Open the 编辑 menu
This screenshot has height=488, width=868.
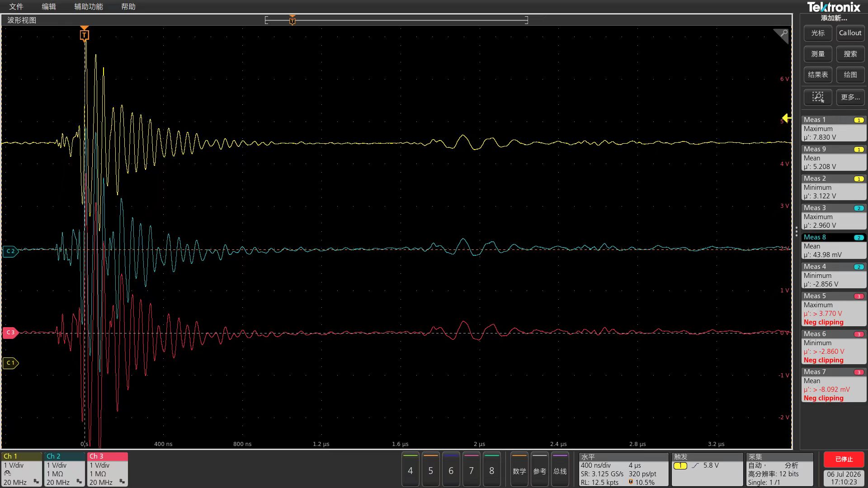(x=49, y=6)
